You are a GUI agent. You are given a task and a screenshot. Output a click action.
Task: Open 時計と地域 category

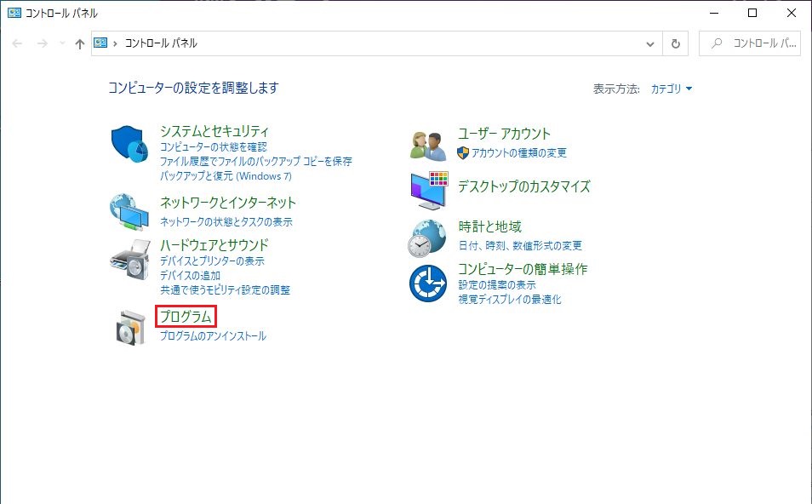[490, 226]
